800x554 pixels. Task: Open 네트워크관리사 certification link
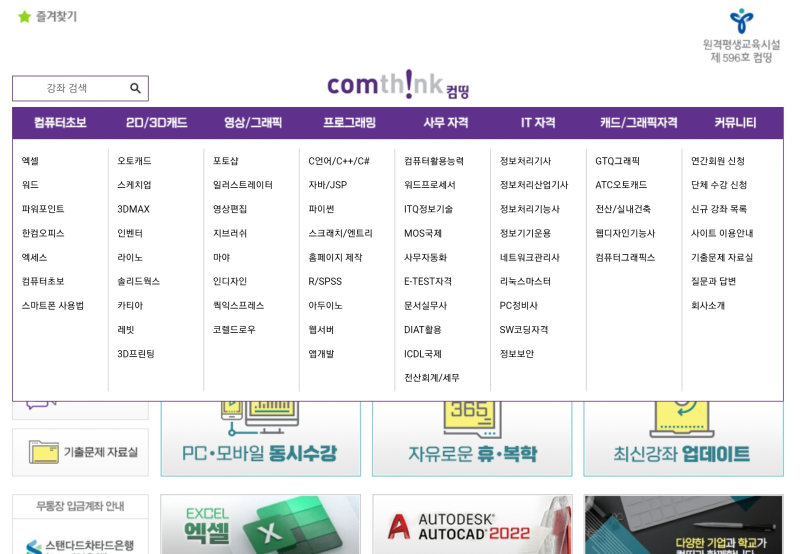(x=530, y=258)
